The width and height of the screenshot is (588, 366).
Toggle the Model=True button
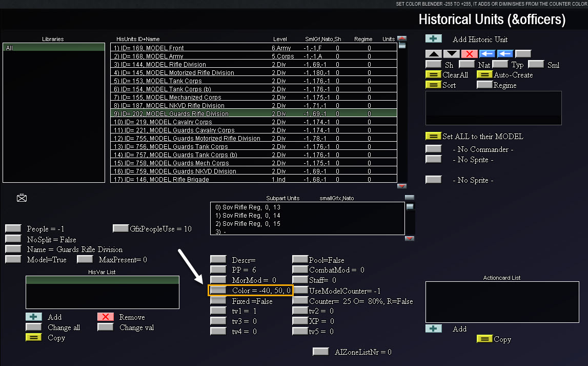pos(13,259)
